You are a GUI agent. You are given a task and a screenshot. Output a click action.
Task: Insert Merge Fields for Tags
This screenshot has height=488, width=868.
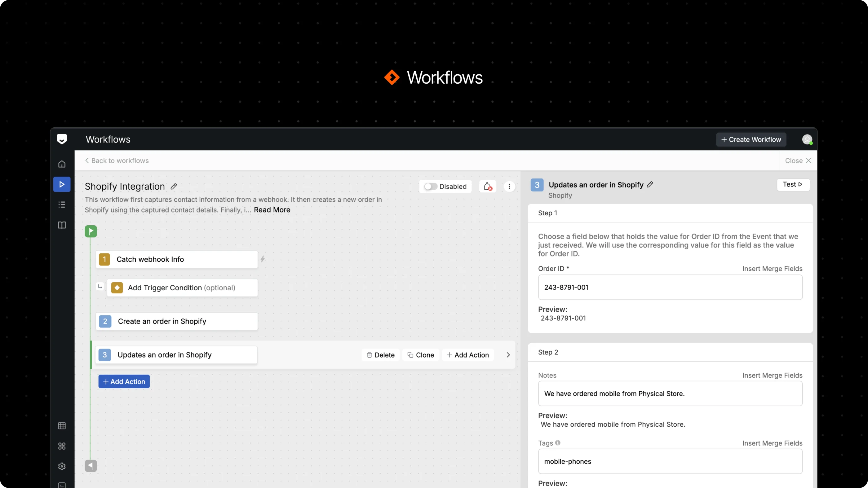click(772, 443)
